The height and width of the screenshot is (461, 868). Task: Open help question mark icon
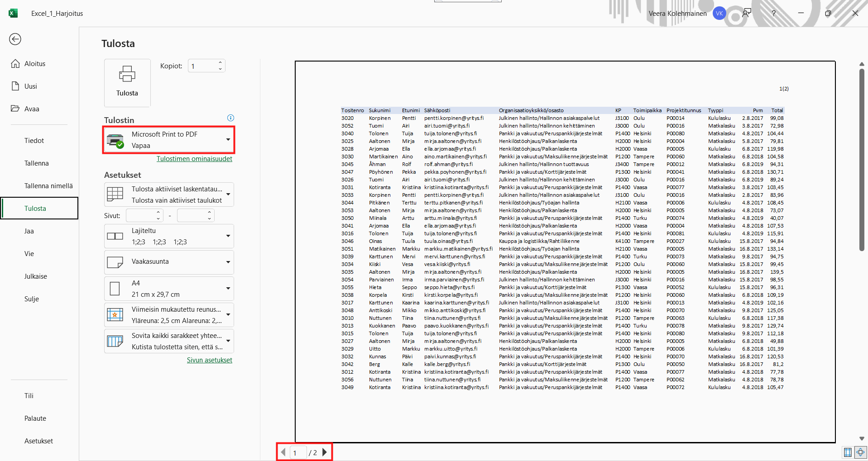[x=774, y=13]
